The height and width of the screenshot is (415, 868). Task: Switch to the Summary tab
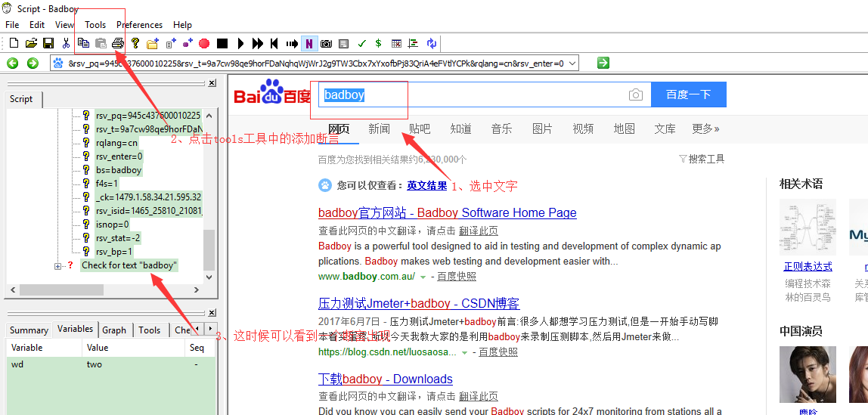click(29, 330)
